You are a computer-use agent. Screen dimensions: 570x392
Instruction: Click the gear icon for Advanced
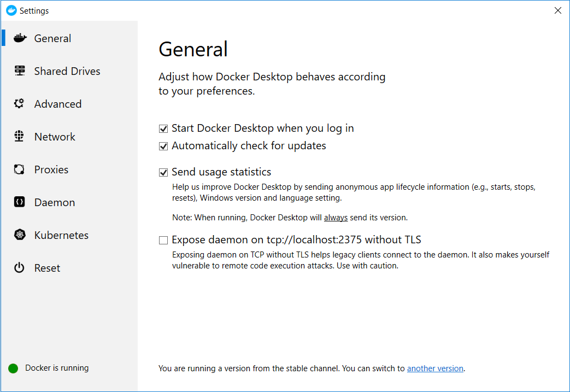[20, 104]
